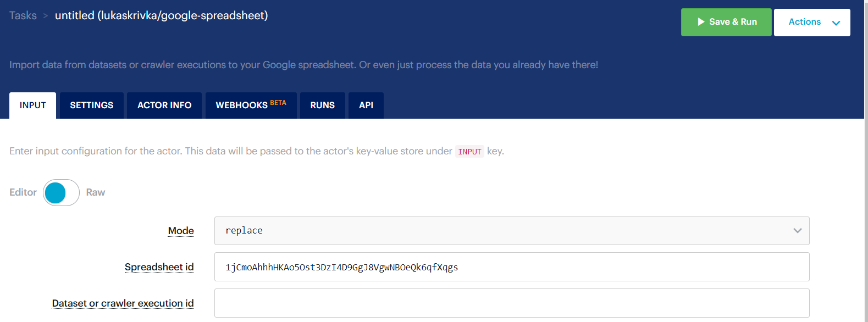Click the Mode field label
This screenshot has width=868, height=322.
(x=181, y=231)
